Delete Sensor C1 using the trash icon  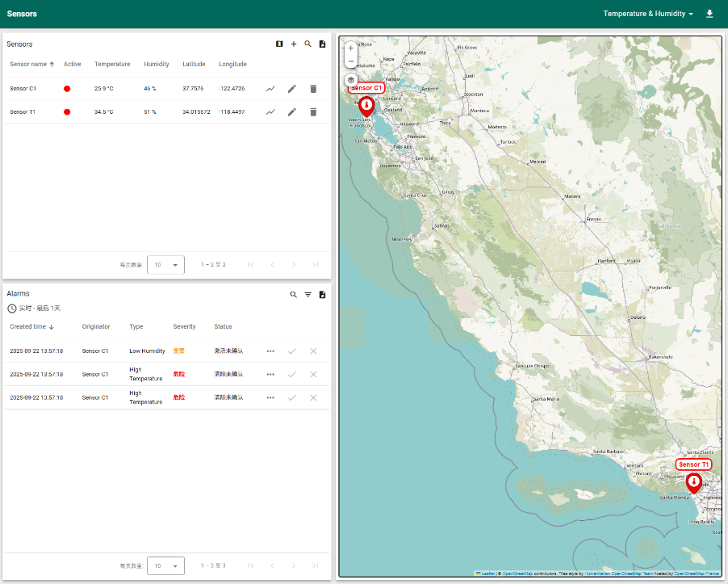(x=313, y=89)
